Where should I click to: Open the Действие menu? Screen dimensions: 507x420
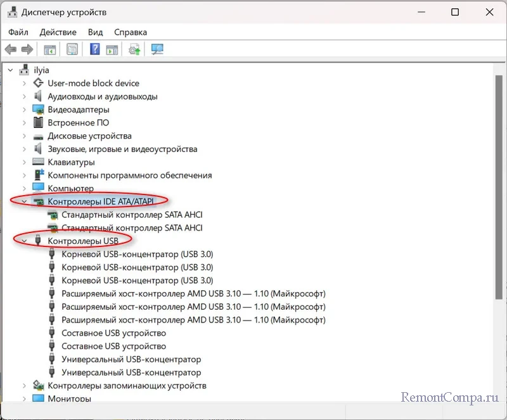(58, 32)
